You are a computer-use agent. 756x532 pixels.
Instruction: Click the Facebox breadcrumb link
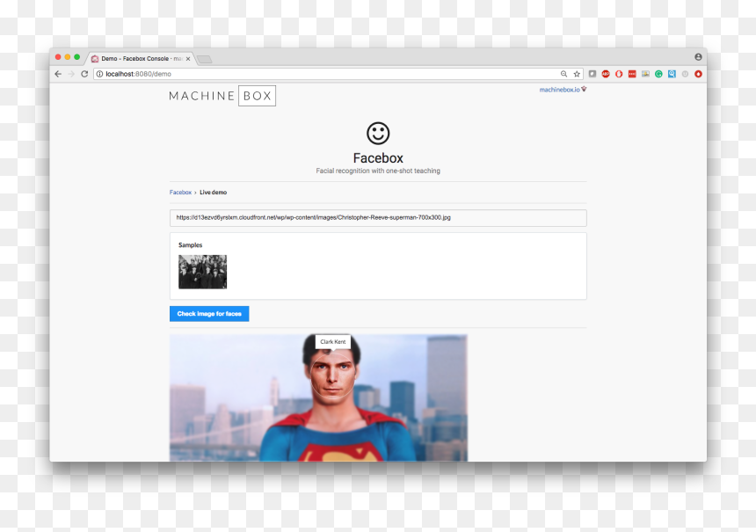point(180,193)
